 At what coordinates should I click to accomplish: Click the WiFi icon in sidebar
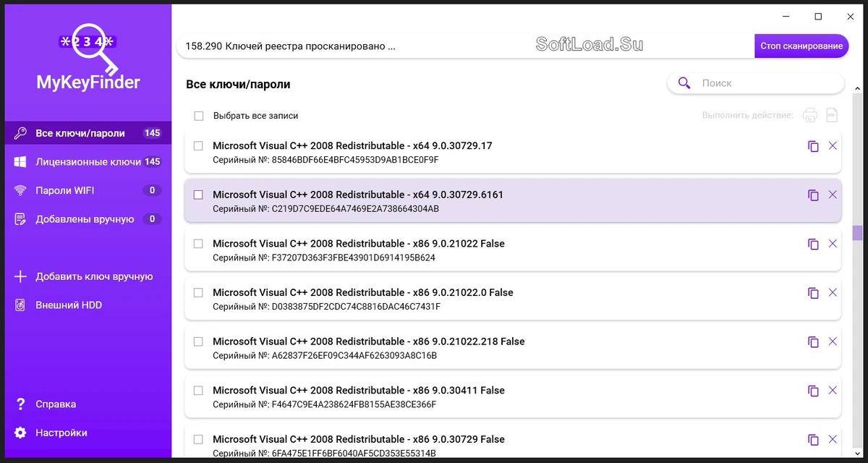20,191
